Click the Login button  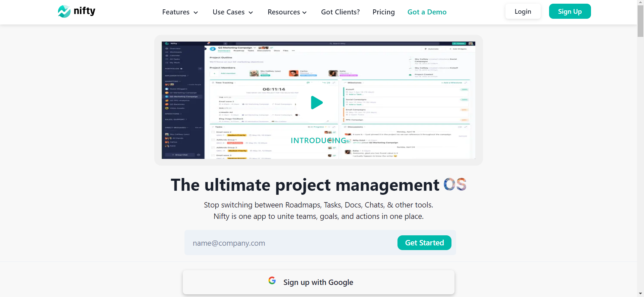click(x=523, y=11)
